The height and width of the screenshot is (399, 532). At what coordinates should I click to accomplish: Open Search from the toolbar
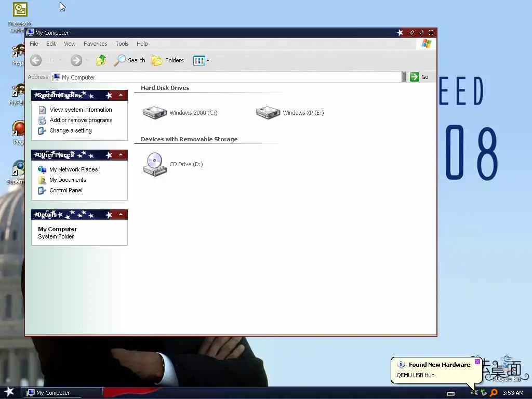[x=129, y=60]
